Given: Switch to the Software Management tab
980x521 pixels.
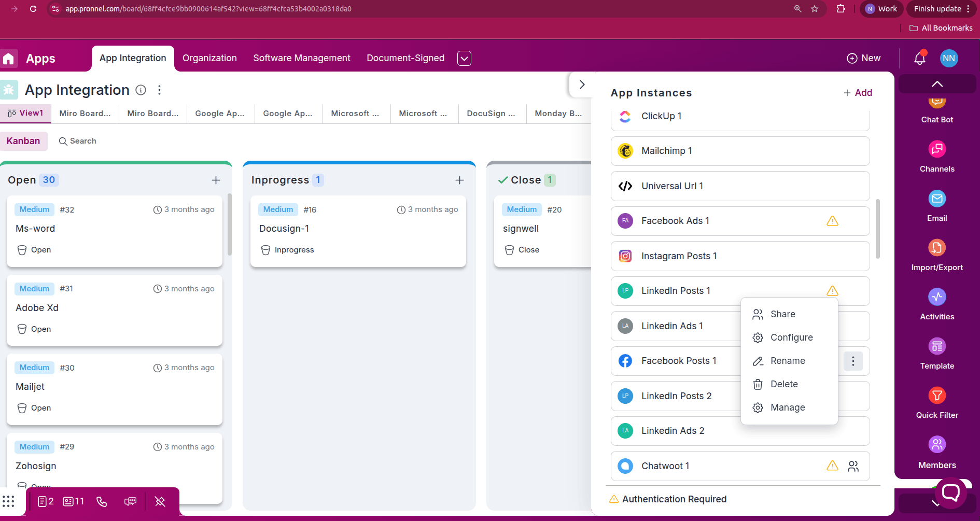Looking at the screenshot, I should click(301, 58).
